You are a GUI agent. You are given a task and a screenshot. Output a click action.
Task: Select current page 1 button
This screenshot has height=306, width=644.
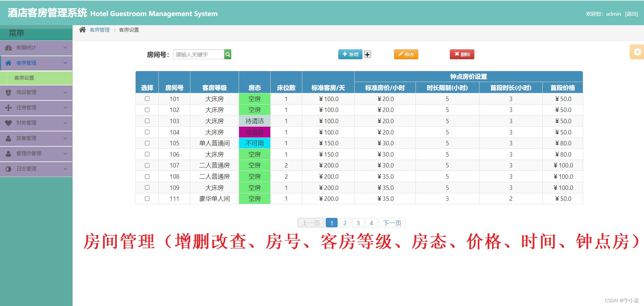[x=332, y=223]
